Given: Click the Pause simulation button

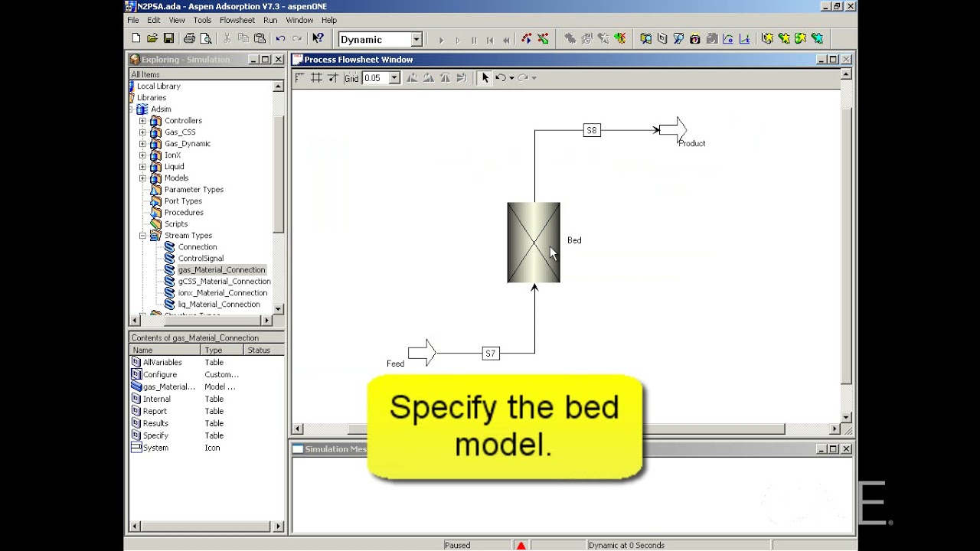Looking at the screenshot, I should click(474, 40).
